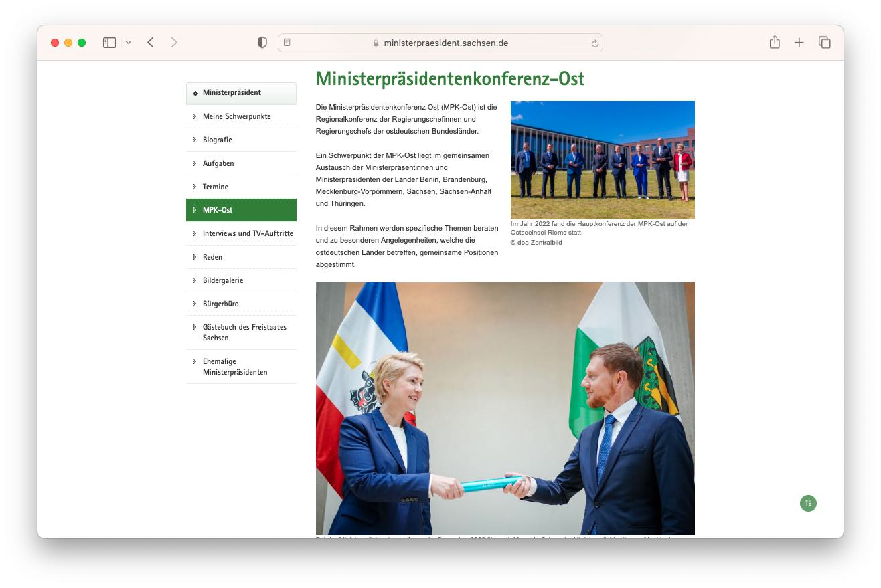Go back to the previous page
Viewport: 881px width, 588px height.
click(x=151, y=43)
